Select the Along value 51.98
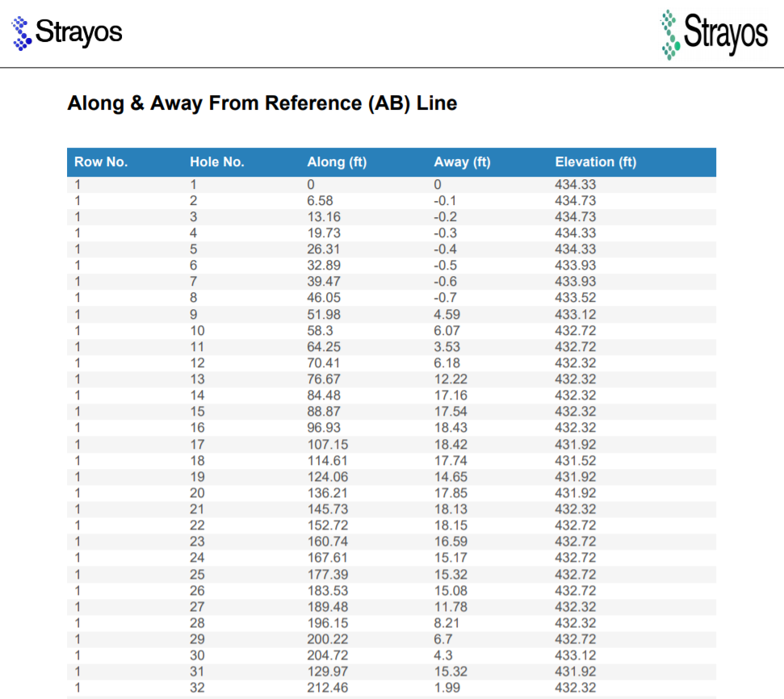This screenshot has height=699, width=784. point(324,315)
